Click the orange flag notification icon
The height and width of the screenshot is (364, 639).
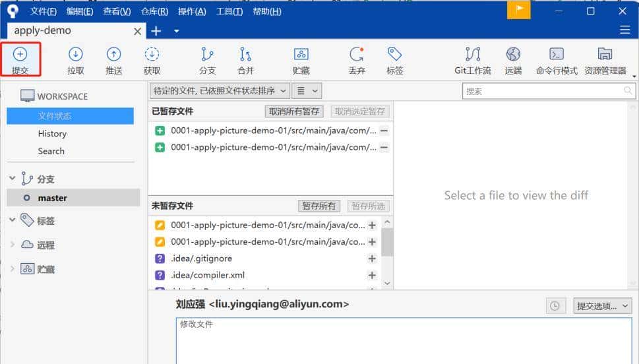[x=519, y=10]
